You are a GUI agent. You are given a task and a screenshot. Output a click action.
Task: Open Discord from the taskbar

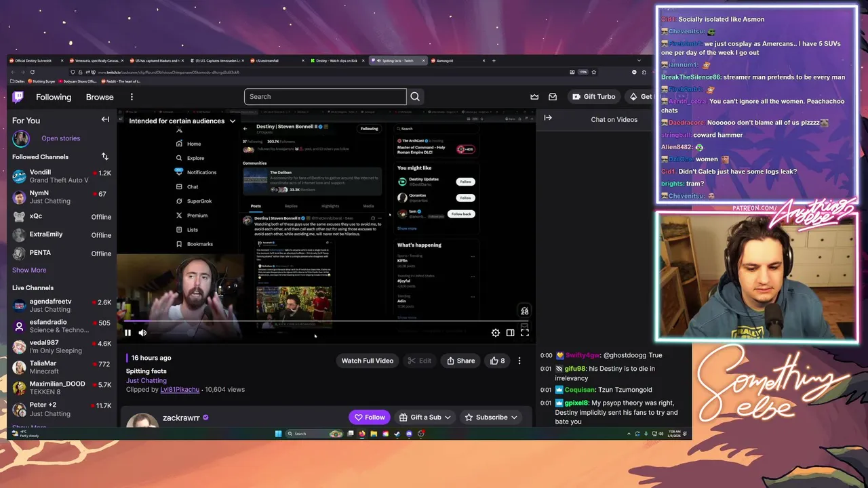409,434
